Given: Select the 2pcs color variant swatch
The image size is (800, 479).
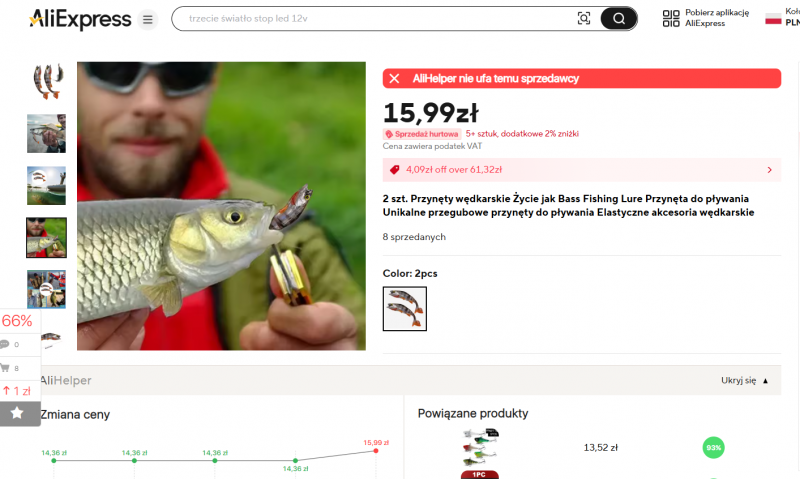Looking at the screenshot, I should 405,309.
